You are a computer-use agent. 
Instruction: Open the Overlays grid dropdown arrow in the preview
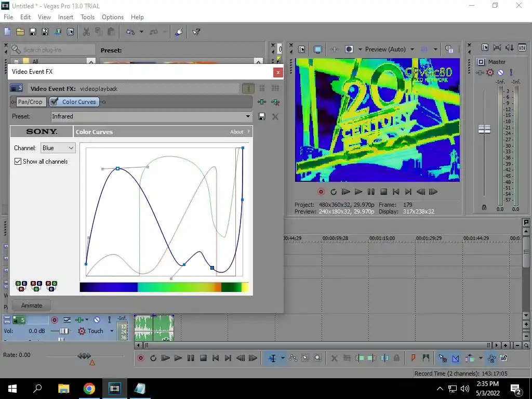(435, 49)
